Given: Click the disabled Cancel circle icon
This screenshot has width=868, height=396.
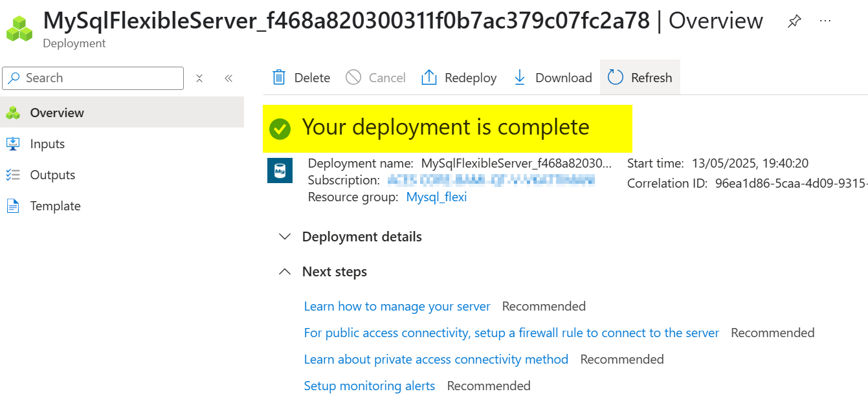Looking at the screenshot, I should point(353,78).
